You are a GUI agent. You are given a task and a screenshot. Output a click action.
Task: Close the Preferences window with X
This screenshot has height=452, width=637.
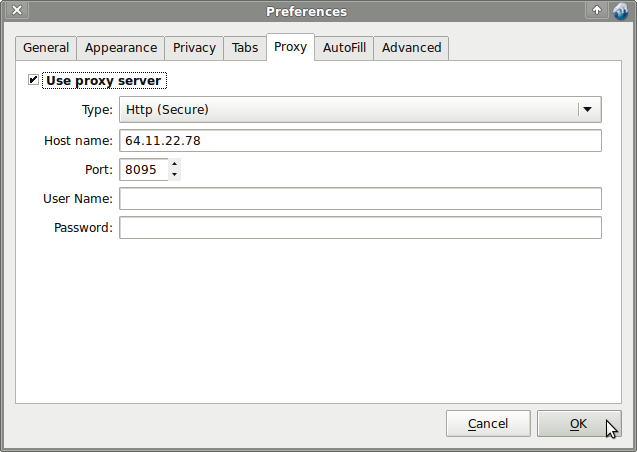pyautogui.click(x=17, y=10)
